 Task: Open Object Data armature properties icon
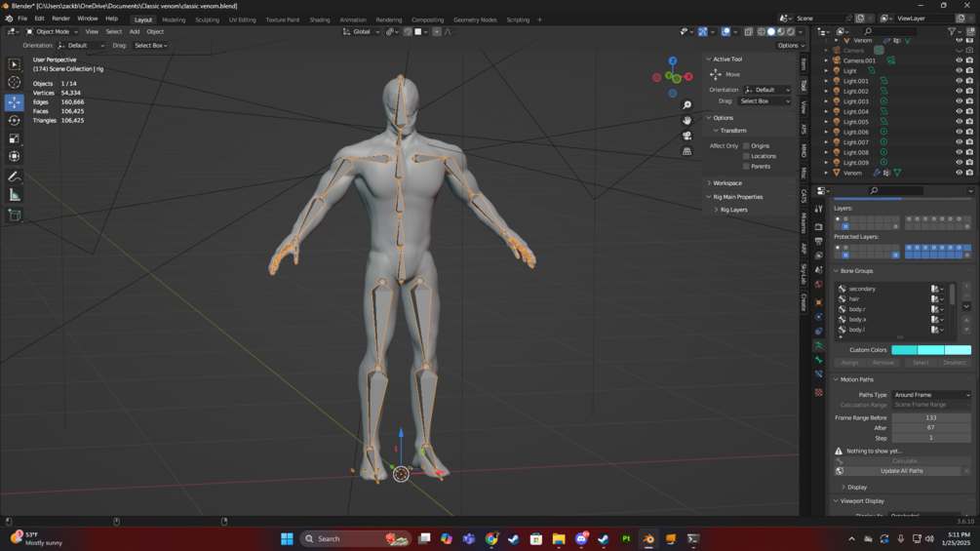click(x=819, y=345)
